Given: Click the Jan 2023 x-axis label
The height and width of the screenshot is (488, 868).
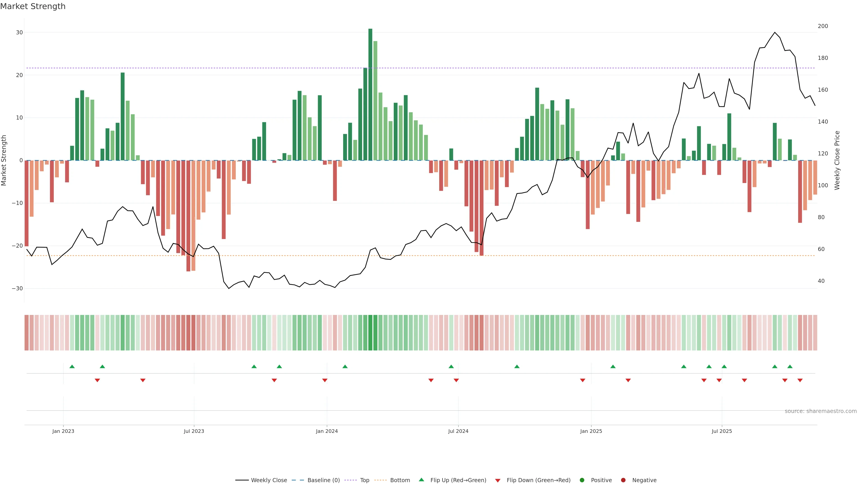Looking at the screenshot, I should (63, 431).
